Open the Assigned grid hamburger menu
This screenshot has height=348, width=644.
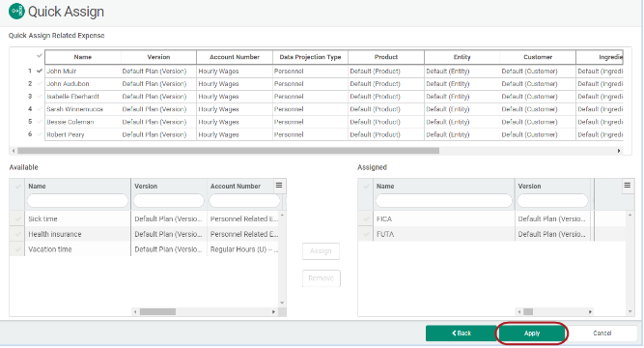[628, 186]
